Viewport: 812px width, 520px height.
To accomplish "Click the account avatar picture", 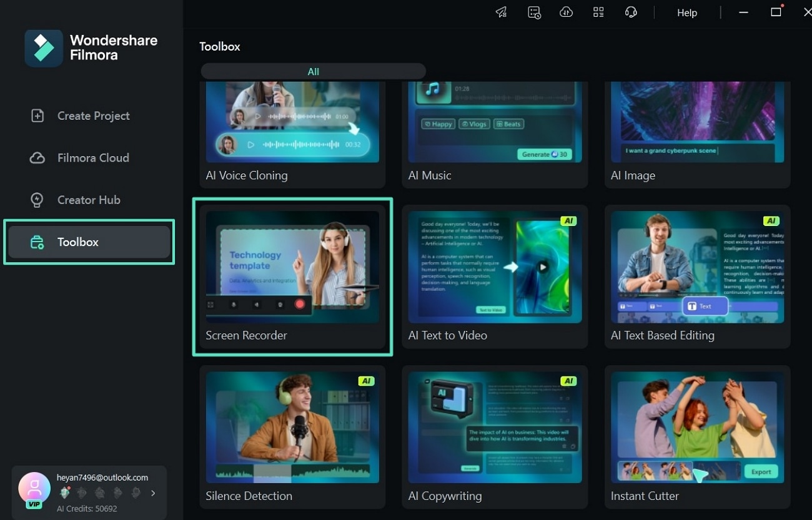I will coord(34,488).
